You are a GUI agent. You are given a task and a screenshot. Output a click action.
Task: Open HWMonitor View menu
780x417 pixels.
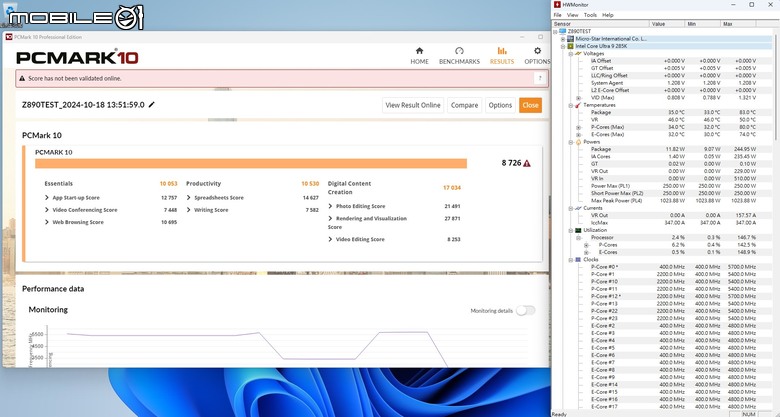click(573, 15)
